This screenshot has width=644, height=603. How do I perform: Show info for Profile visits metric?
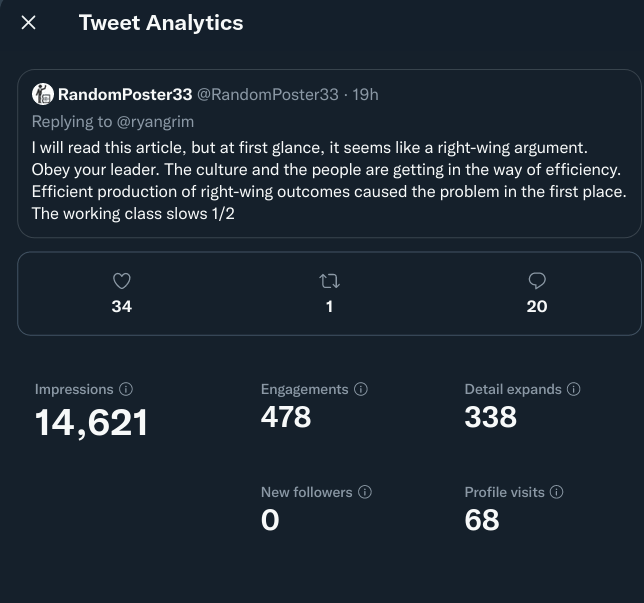click(x=557, y=492)
